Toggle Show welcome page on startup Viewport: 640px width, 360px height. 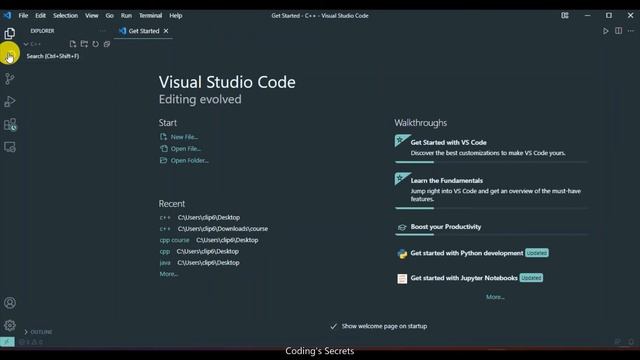333,326
